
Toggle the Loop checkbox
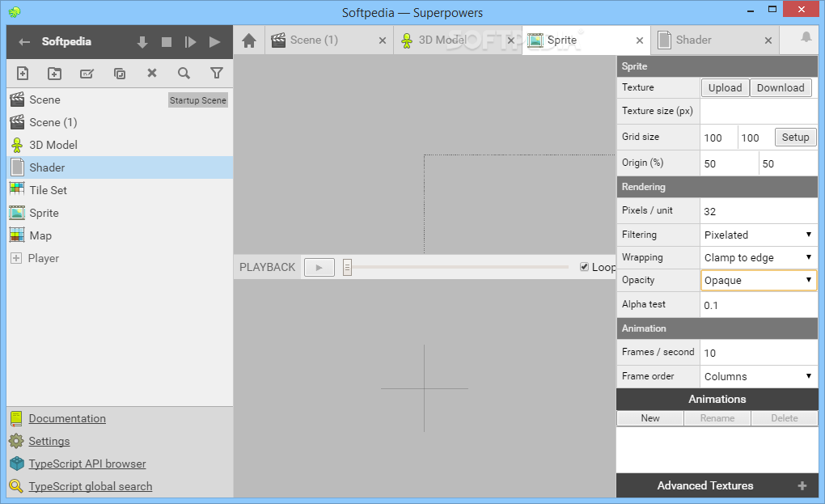click(x=584, y=267)
